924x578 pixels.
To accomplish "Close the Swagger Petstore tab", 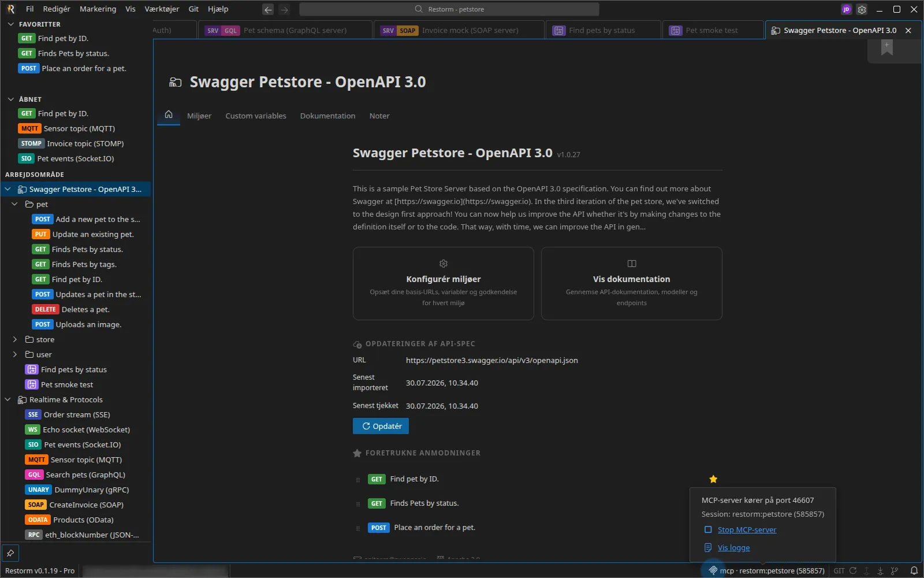I will tap(908, 31).
